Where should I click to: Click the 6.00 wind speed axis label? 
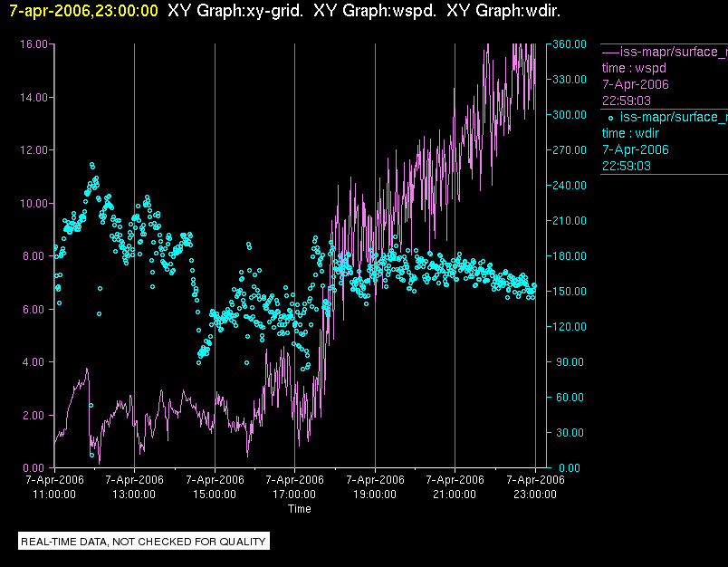[x=35, y=309]
